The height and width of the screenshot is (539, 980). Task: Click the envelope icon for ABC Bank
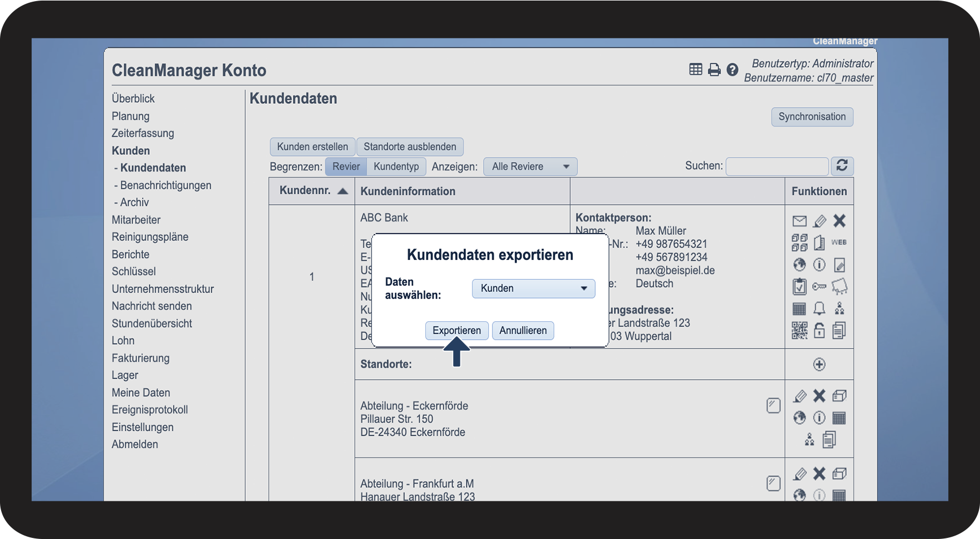click(799, 221)
